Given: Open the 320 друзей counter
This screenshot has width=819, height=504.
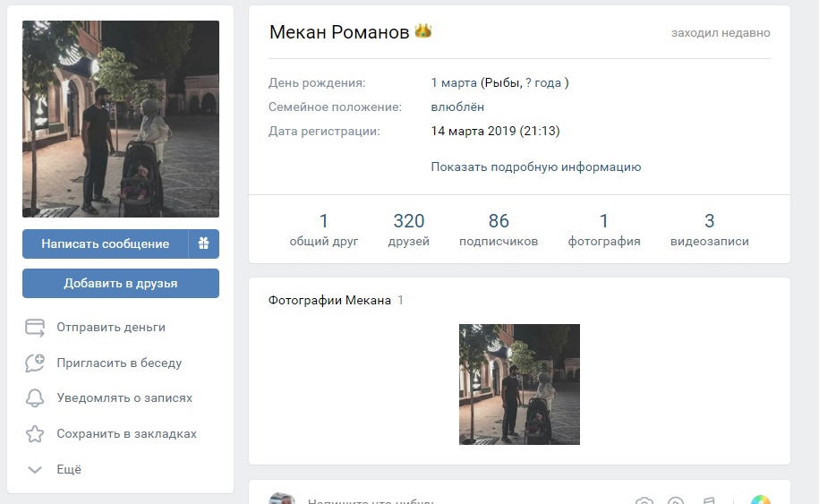Looking at the screenshot, I should coord(408,229).
